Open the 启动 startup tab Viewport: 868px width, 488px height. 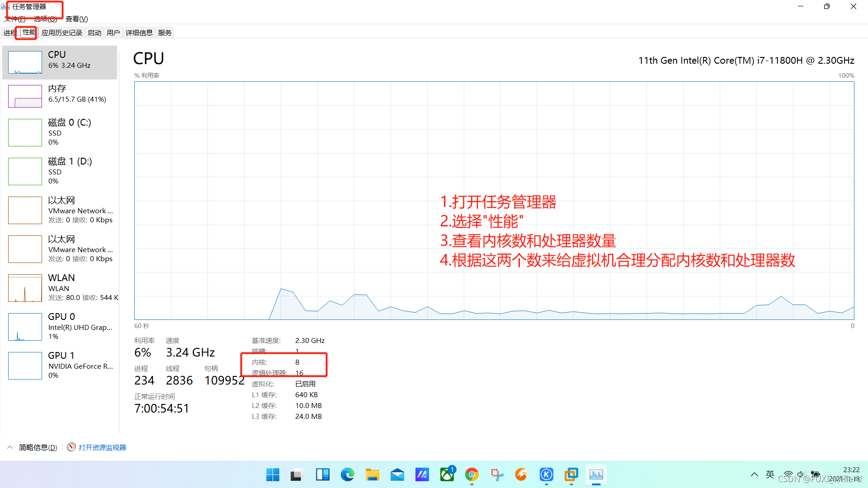coord(94,33)
